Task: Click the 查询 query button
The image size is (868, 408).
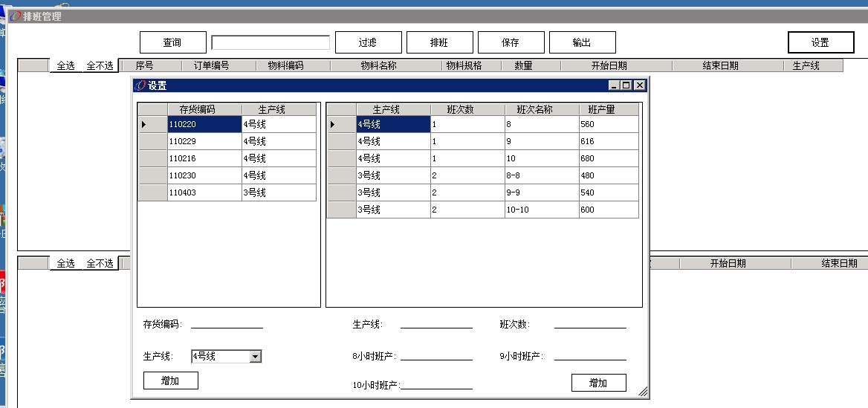Action: [x=172, y=42]
